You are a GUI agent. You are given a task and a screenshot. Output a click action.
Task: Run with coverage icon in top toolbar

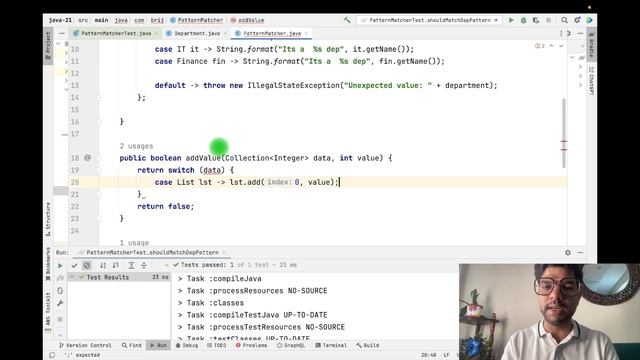click(x=536, y=20)
